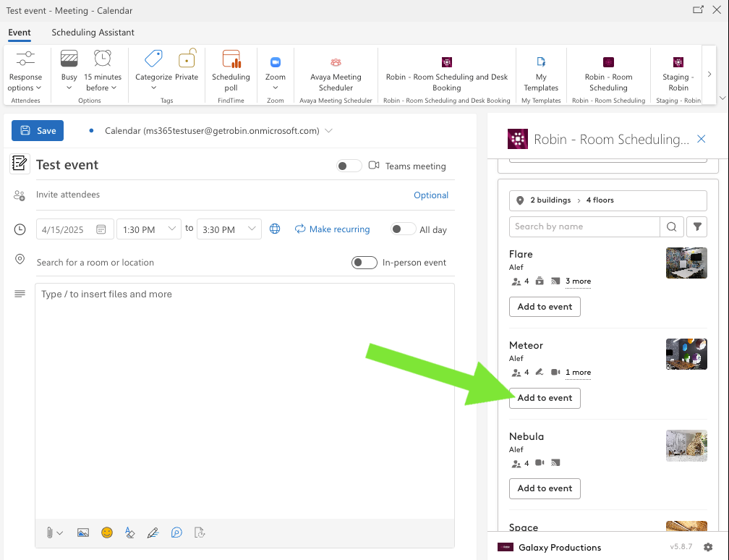Show more ribbon add-ins with right chevron
Image resolution: width=729 pixels, height=560 pixels.
(x=709, y=74)
